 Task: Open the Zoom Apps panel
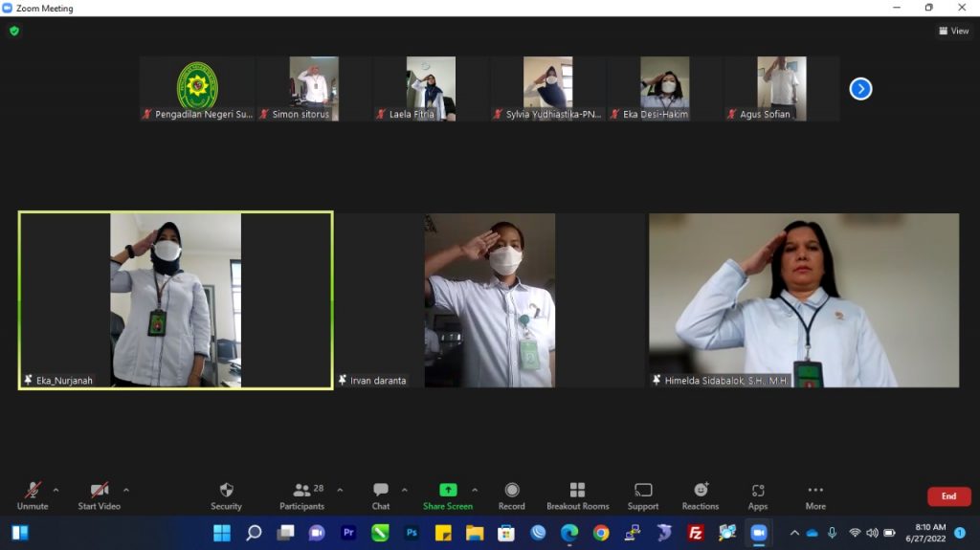757,495
